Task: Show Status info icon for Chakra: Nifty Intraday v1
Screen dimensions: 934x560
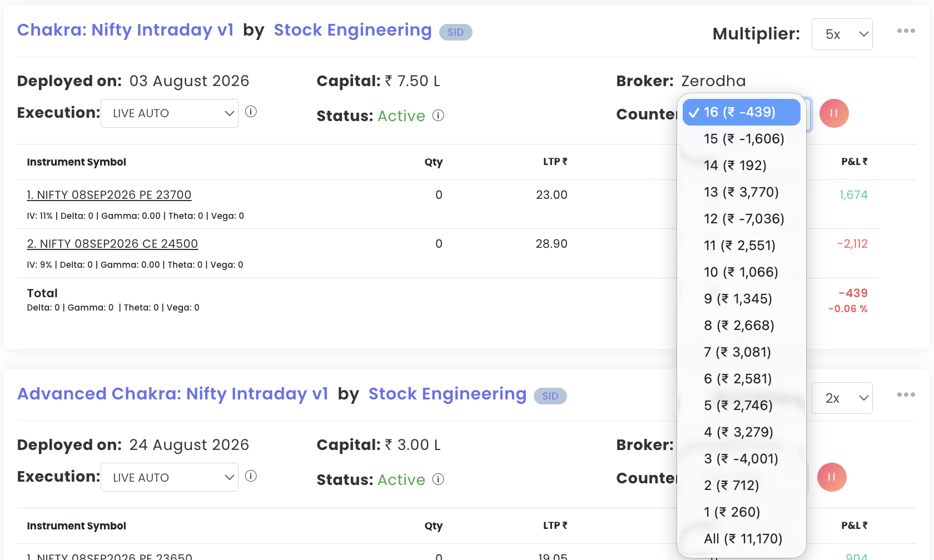Action: 438,115
